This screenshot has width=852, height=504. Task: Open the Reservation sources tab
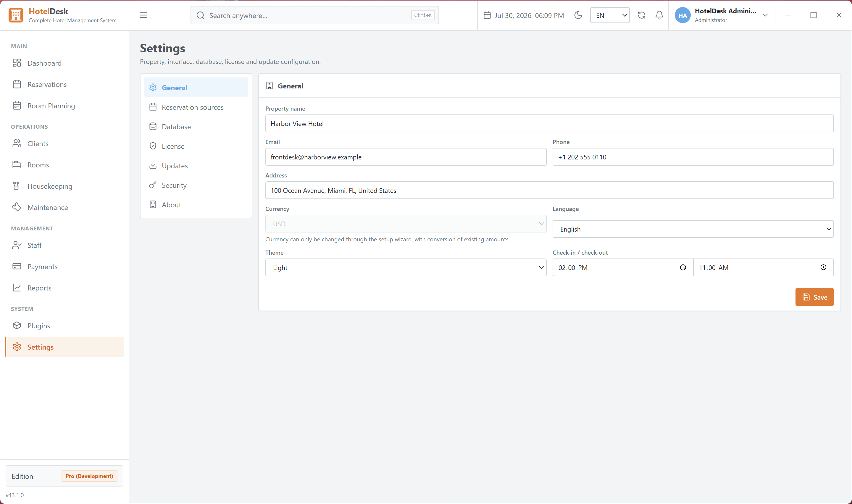[x=196, y=107]
